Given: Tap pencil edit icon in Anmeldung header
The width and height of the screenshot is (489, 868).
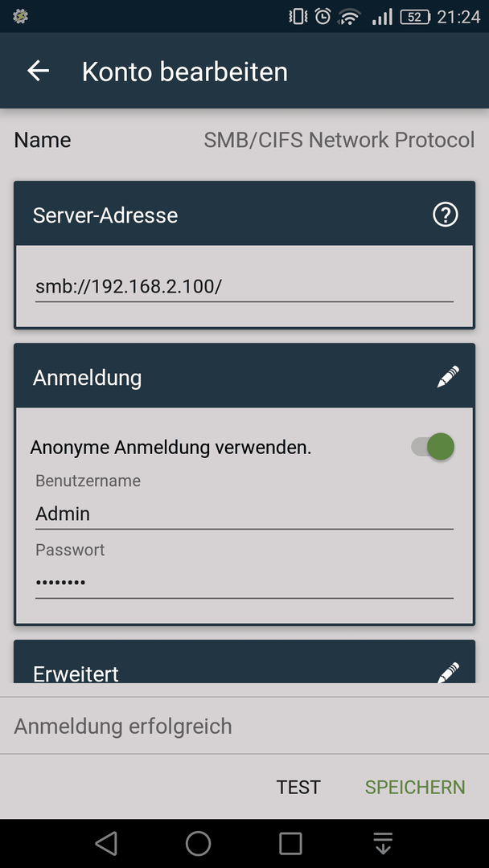Looking at the screenshot, I should coord(447,377).
